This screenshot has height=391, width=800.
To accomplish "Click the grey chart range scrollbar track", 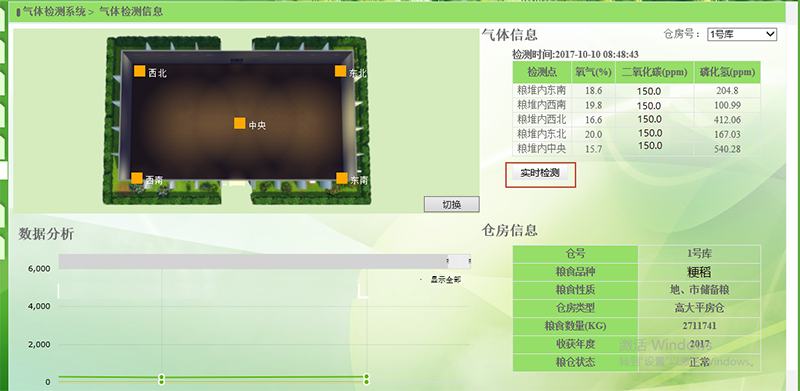I will coord(253,261).
